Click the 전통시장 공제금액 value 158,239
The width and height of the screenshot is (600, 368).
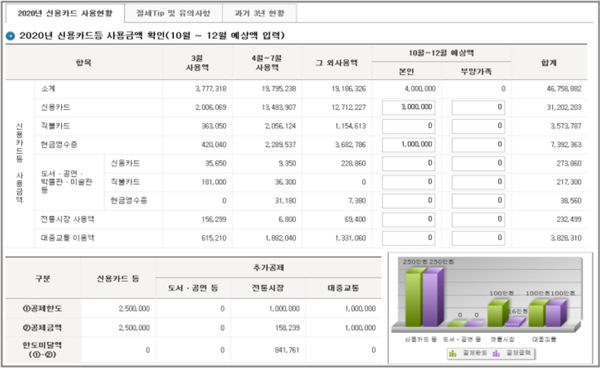tap(287, 328)
